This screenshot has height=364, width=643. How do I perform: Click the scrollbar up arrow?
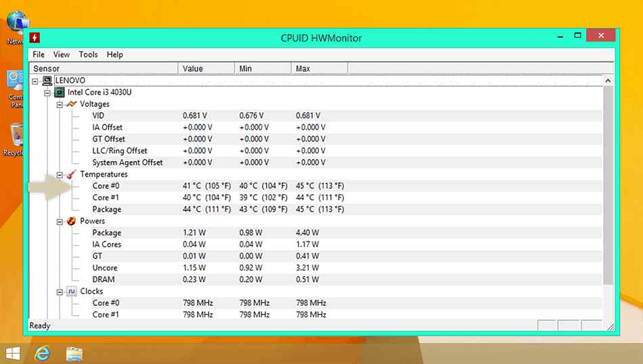pos(608,81)
